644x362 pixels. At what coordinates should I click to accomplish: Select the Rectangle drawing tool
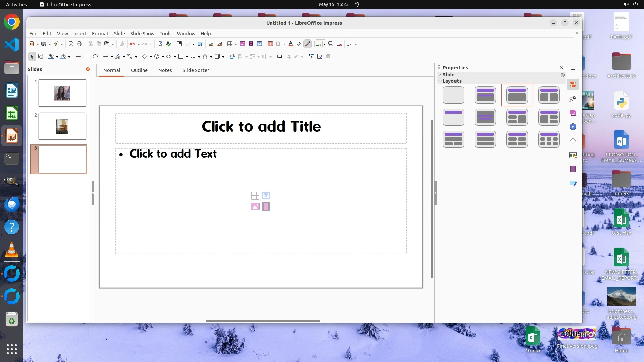[x=87, y=57]
